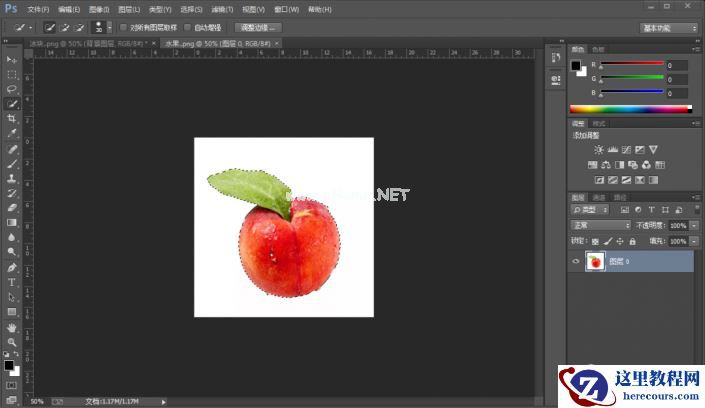
Task: Select the Lasso tool
Action: (x=12, y=89)
